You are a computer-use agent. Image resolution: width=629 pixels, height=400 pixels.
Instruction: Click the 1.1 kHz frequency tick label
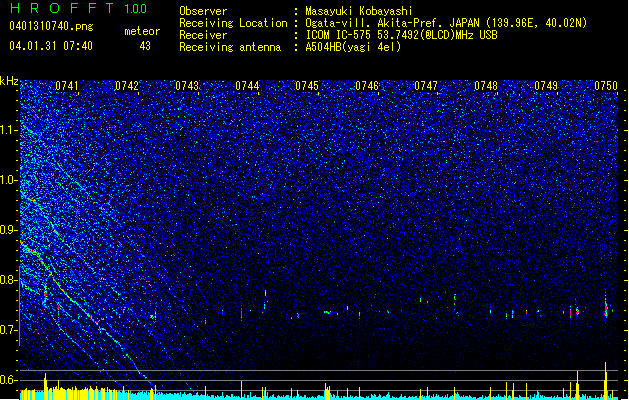(9, 130)
